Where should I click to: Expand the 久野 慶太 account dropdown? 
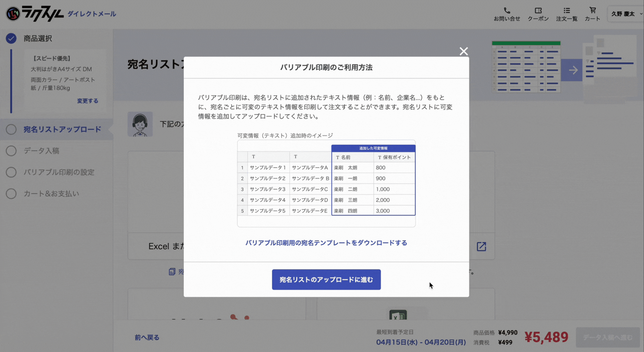pos(626,14)
